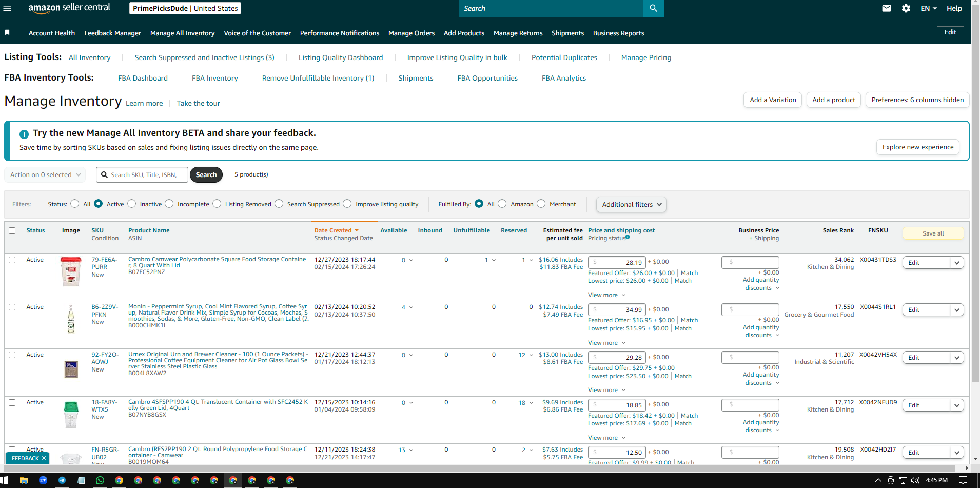Click the search magnifier button in header

pyautogui.click(x=653, y=8)
